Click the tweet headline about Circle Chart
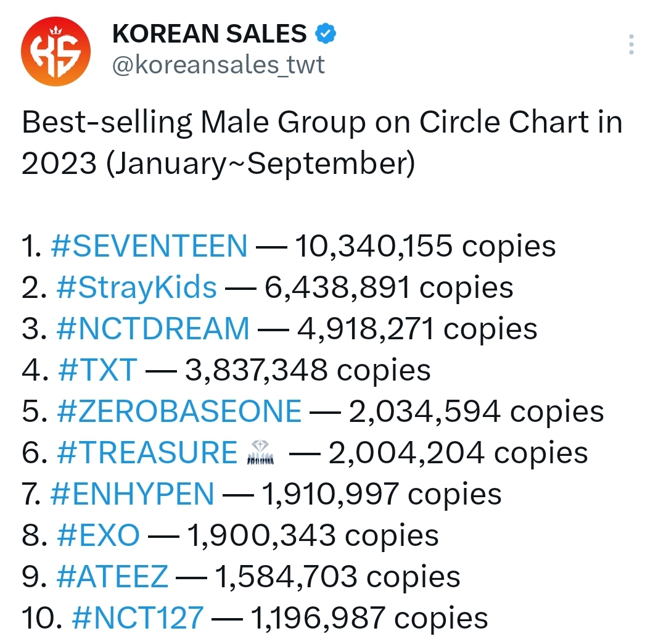 click(322, 142)
